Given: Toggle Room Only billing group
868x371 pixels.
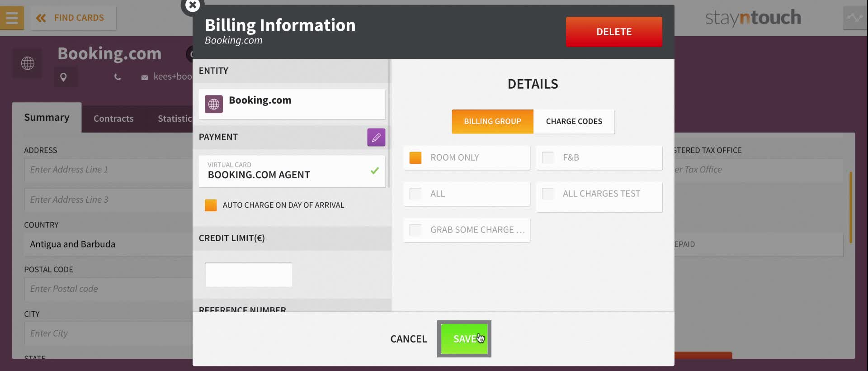Looking at the screenshot, I should (467, 158).
